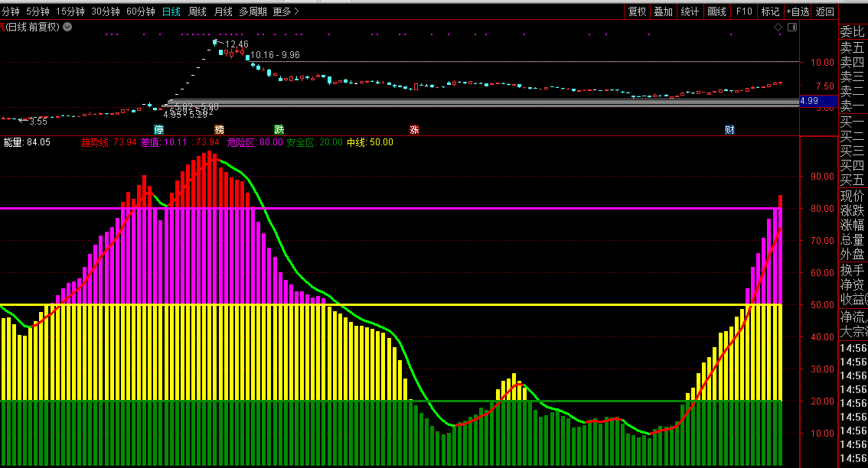Open F10 company information
The height and width of the screenshot is (468, 868).
tap(744, 11)
